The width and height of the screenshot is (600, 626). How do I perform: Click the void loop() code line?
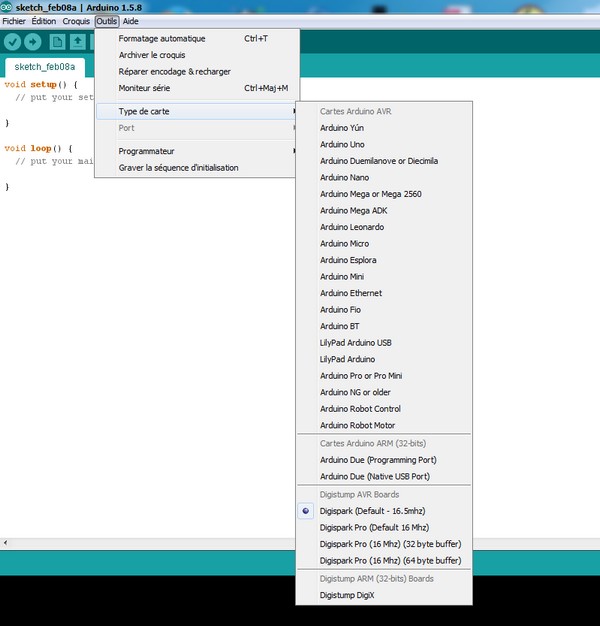[38, 148]
